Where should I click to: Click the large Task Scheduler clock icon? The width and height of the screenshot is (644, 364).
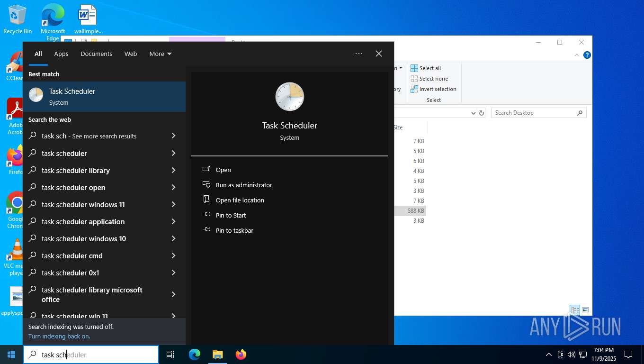pyautogui.click(x=290, y=97)
